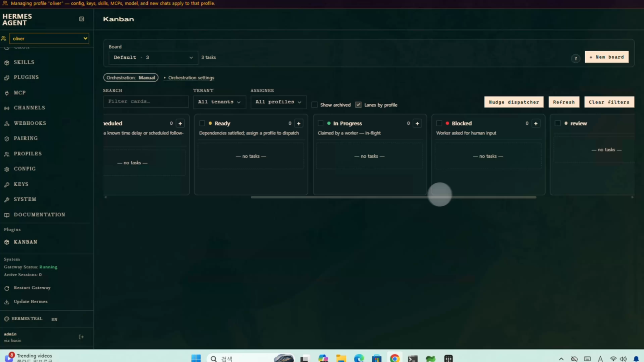The height and width of the screenshot is (362, 644).
Task: Tick the Ready column checkbox
Action: 202,123
